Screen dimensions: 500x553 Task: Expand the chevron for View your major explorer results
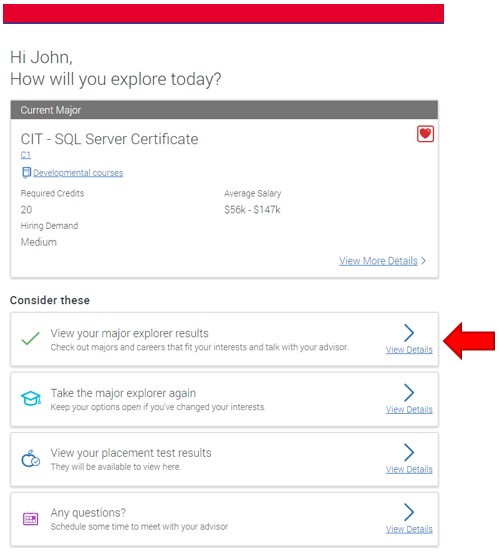click(409, 333)
